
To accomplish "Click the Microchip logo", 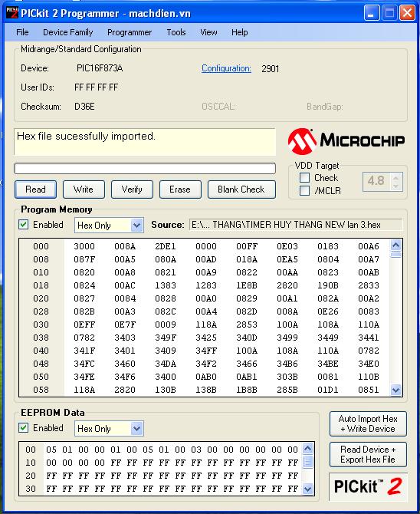I will pyautogui.click(x=346, y=141).
